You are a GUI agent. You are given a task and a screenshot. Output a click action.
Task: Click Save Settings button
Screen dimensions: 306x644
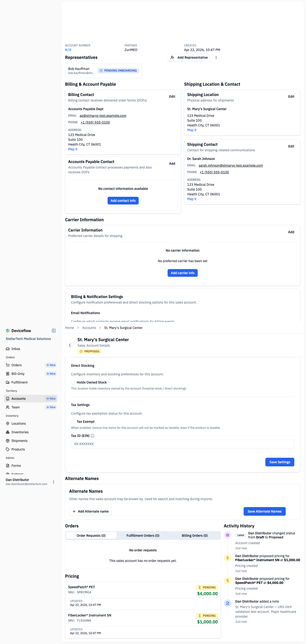279,462
